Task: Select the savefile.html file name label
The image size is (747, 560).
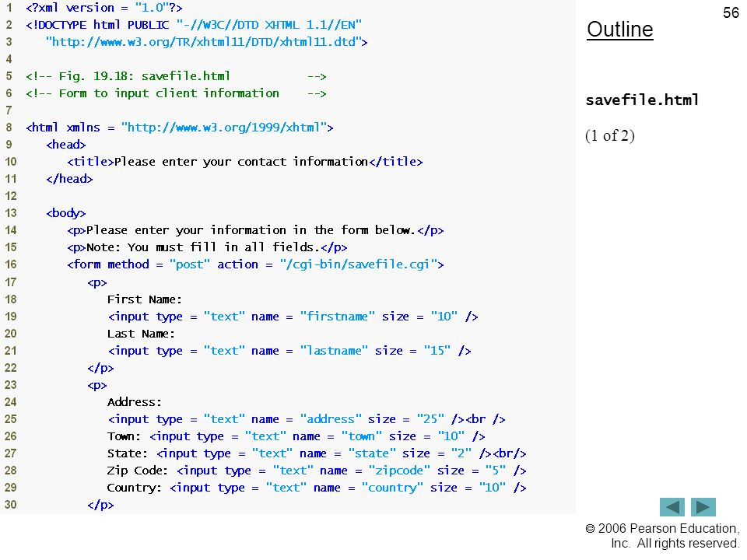Action: (x=642, y=100)
